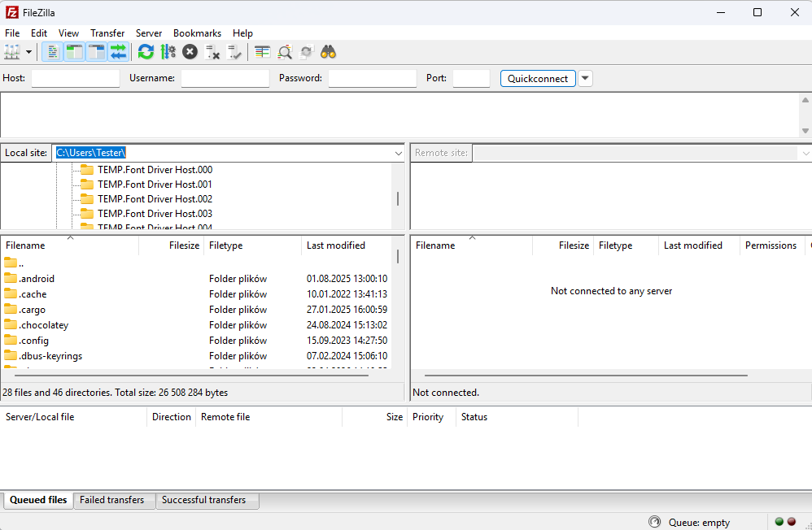
Task: Click the Direction queue column header
Action: pyautogui.click(x=172, y=417)
